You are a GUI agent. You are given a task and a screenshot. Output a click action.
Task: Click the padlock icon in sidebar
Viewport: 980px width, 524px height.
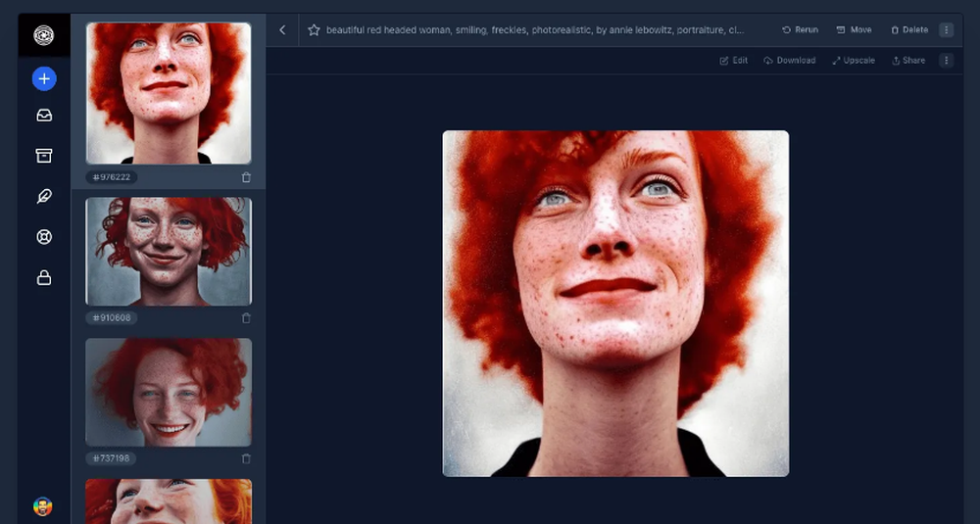point(44,277)
